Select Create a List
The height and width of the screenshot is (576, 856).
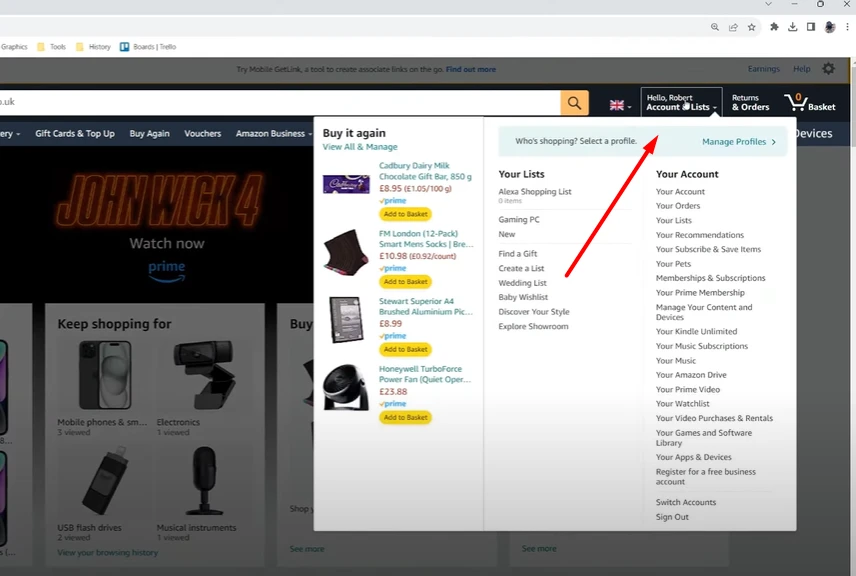(521, 269)
